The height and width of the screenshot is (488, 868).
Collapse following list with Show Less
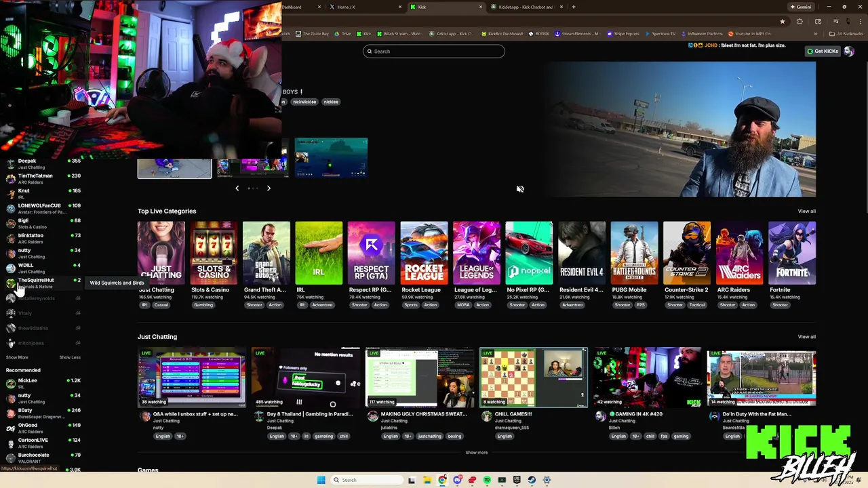pos(70,357)
